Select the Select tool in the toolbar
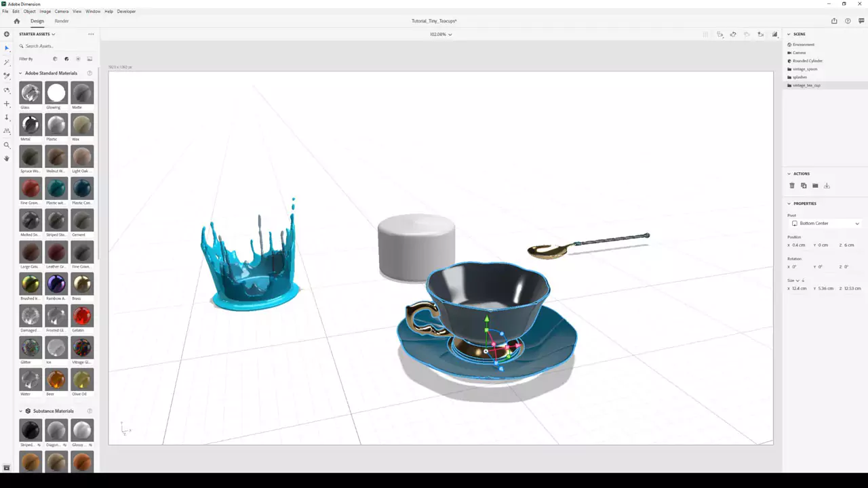Screen dimensions: 868x488 7,47
